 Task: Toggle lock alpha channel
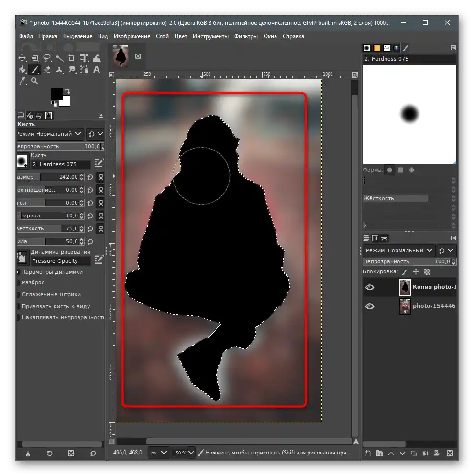click(x=427, y=272)
